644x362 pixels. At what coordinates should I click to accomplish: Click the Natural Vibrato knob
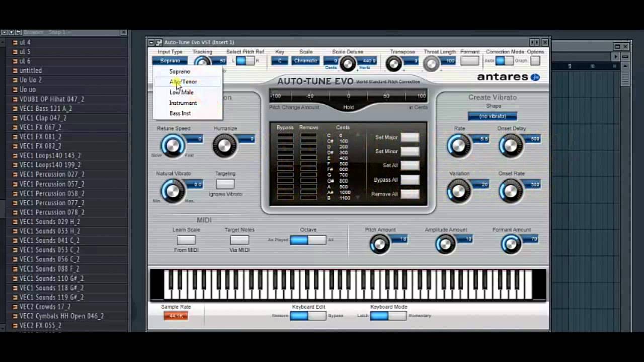pyautogui.click(x=173, y=191)
